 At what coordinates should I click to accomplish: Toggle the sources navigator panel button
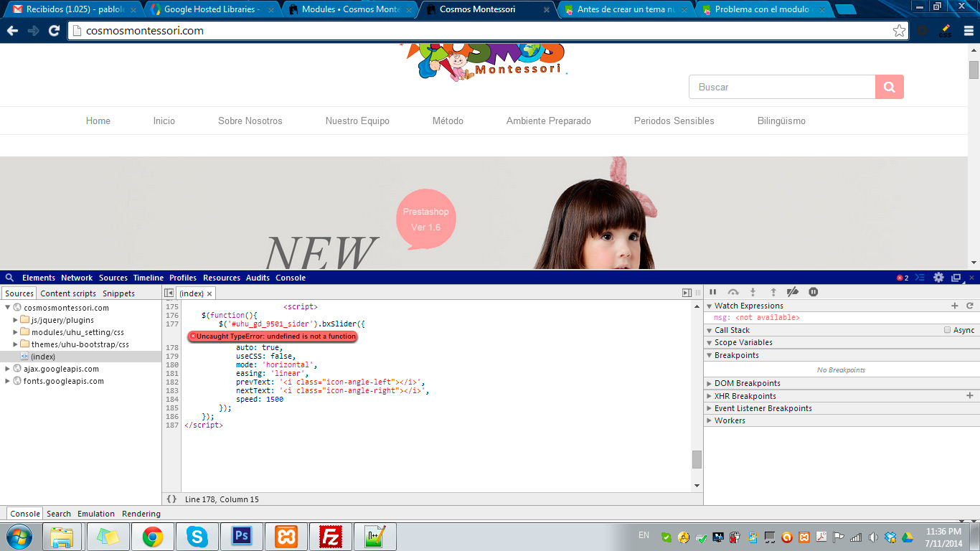(x=169, y=293)
